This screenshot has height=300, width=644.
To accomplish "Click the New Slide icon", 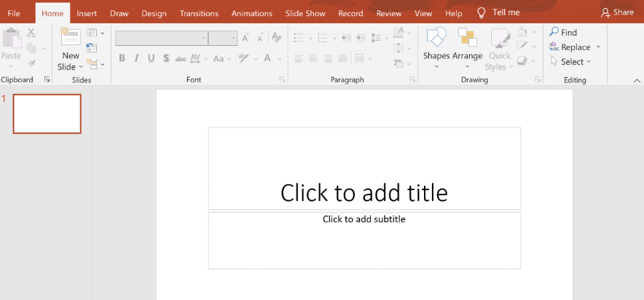I will coord(70,36).
